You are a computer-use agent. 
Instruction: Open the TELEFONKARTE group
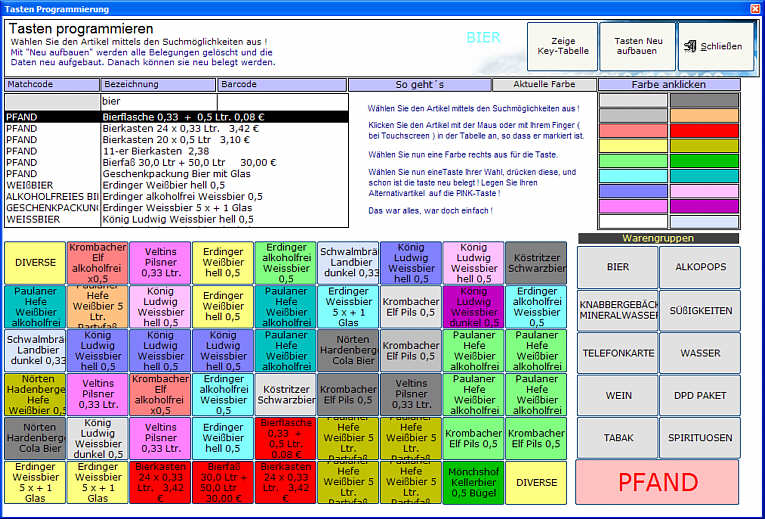tap(618, 353)
